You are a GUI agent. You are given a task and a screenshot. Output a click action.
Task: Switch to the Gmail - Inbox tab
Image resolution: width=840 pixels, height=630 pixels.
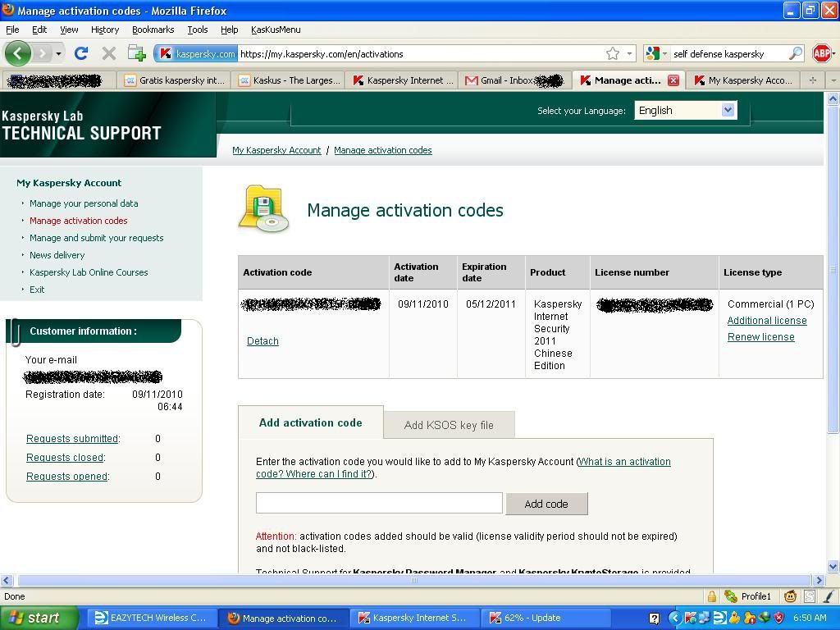(515, 80)
